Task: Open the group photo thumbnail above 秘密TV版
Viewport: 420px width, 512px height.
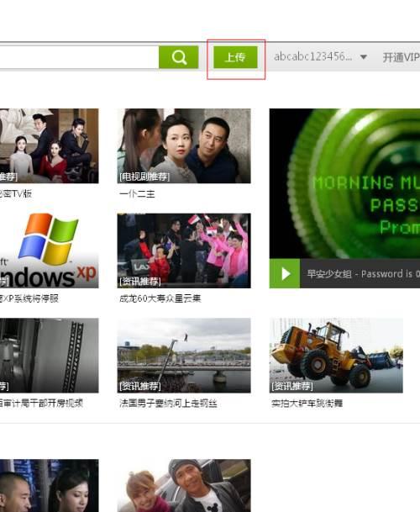Action: coord(49,146)
